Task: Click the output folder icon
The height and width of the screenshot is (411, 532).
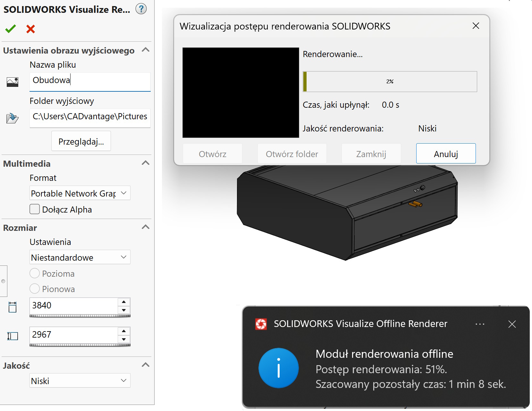Action: tap(12, 118)
